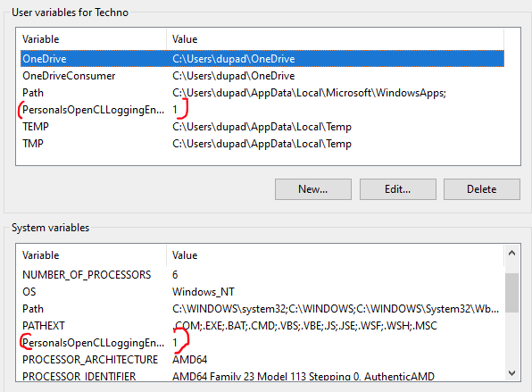Image resolution: width=532 pixels, height=392 pixels.
Task: Click user variables Variable column header
Action: 91,39
